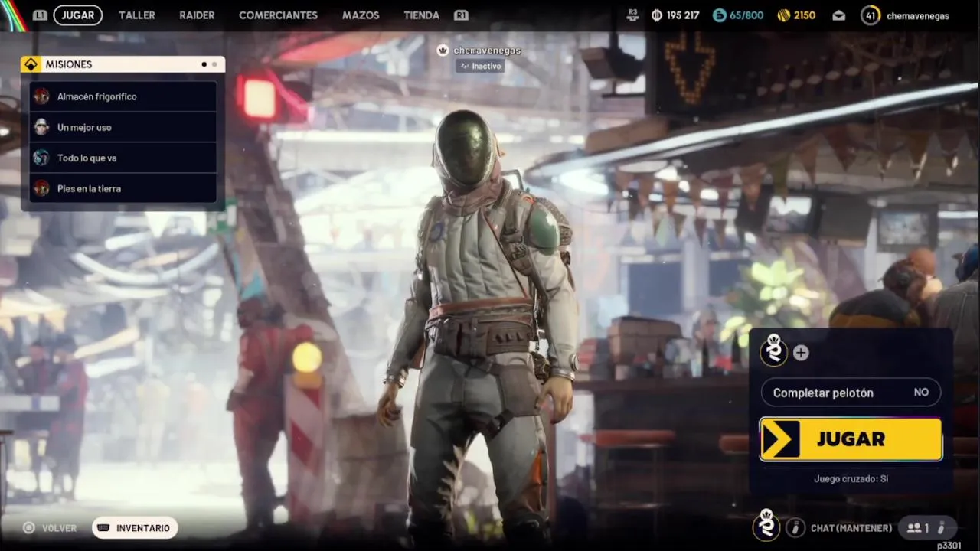Click the level 41 player badge
The height and width of the screenshot is (551, 980).
[871, 15]
